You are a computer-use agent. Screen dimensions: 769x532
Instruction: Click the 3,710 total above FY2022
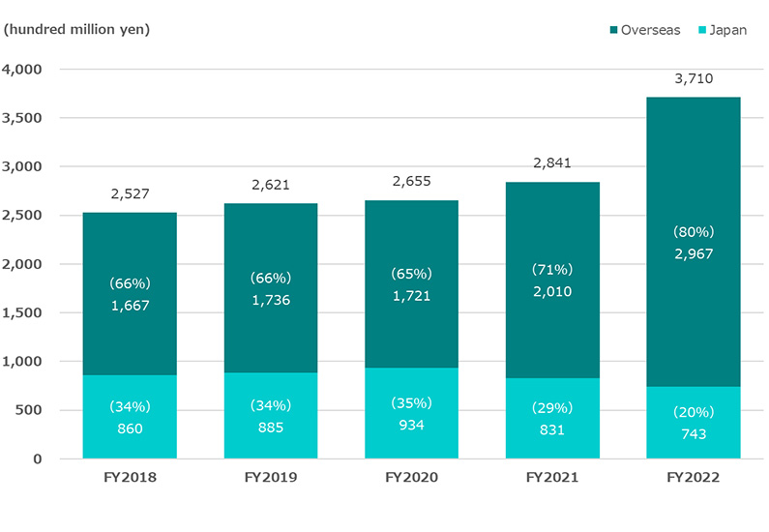(x=694, y=78)
